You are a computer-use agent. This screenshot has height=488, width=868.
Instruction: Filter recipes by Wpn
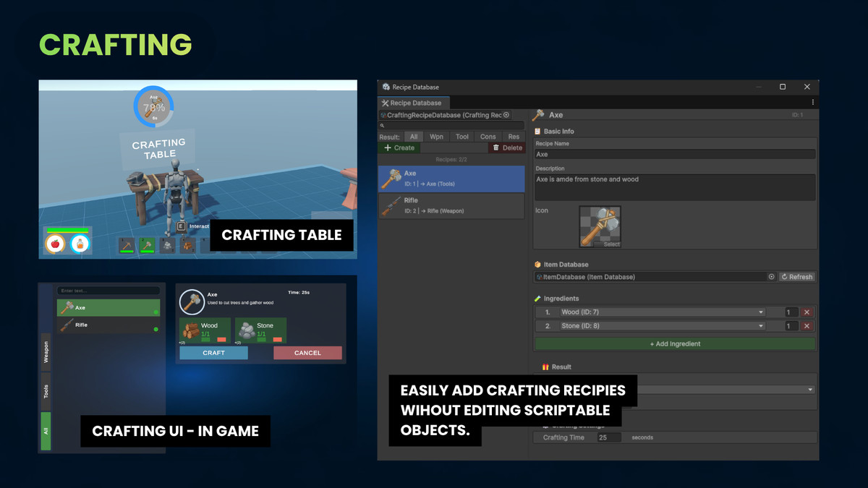point(436,137)
